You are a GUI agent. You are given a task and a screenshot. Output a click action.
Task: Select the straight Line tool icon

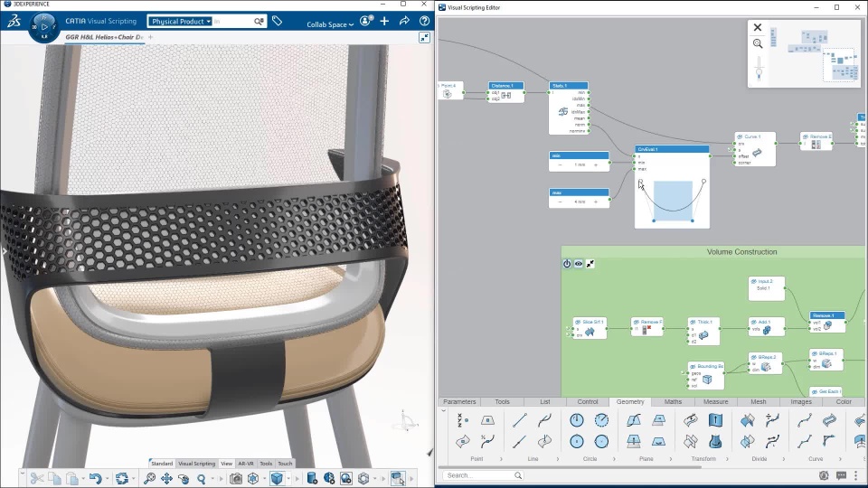click(x=520, y=420)
